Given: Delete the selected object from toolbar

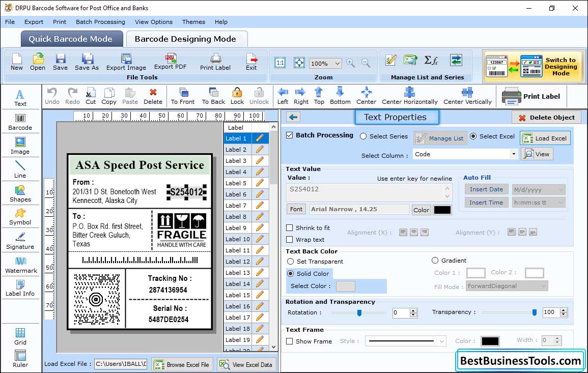Looking at the screenshot, I should (153, 96).
